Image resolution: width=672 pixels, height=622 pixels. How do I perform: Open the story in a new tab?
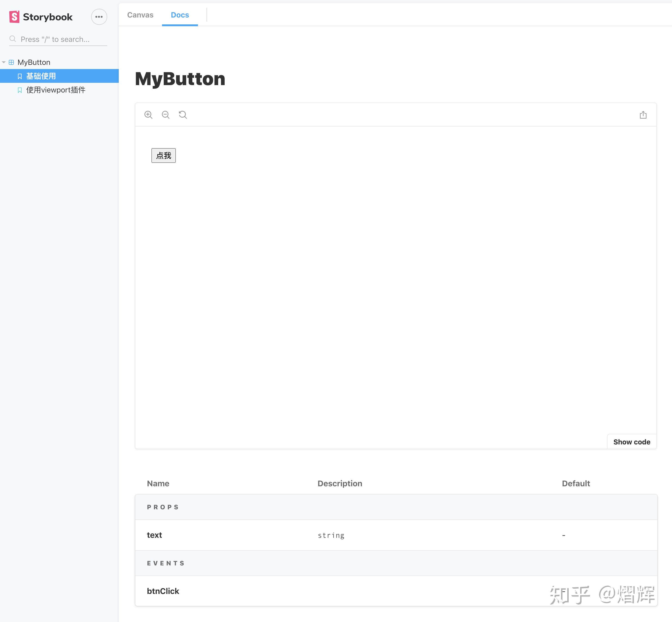click(643, 114)
